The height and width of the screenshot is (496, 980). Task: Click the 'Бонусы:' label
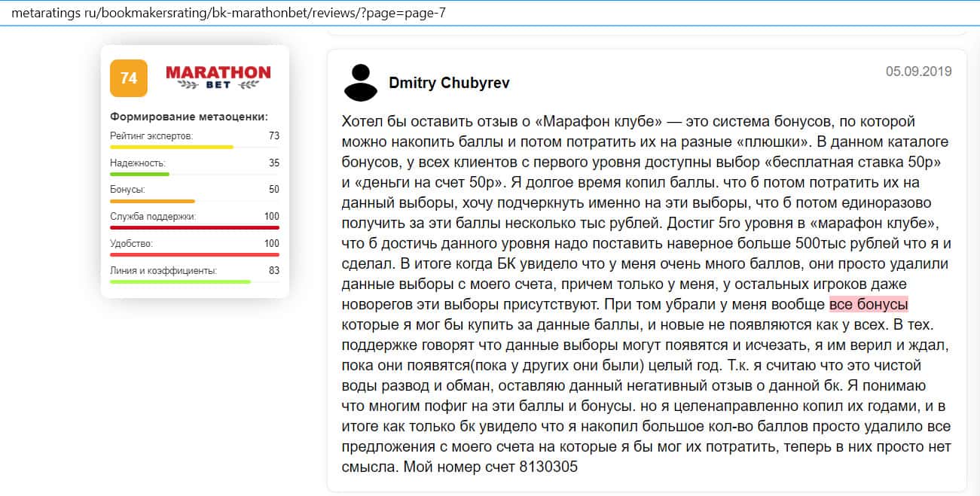[x=127, y=190]
